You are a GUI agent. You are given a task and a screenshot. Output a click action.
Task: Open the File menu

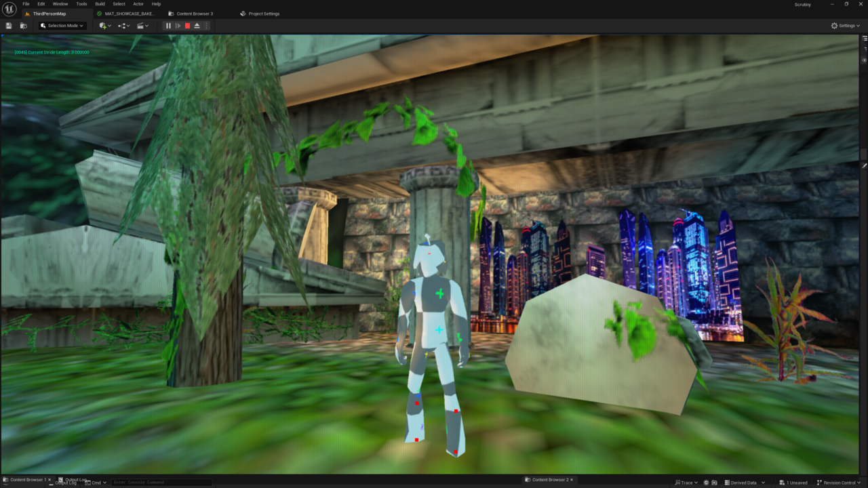pyautogui.click(x=26, y=4)
